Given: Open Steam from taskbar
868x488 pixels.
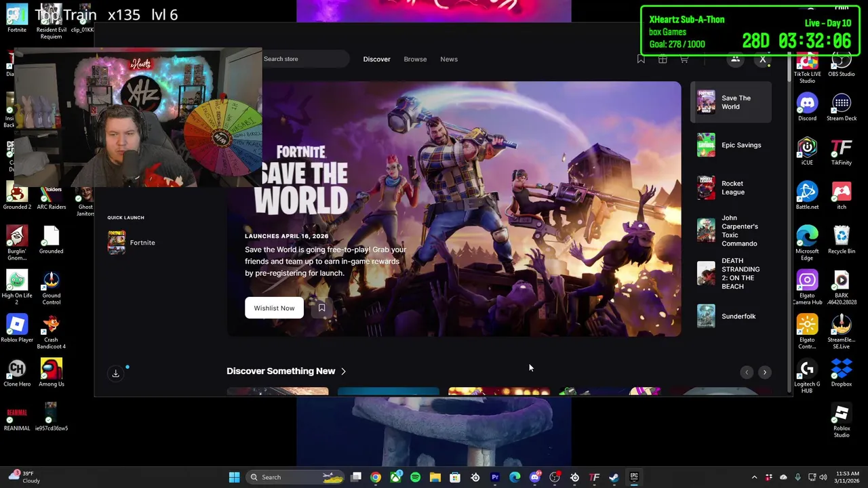Looking at the screenshot, I should (614, 477).
